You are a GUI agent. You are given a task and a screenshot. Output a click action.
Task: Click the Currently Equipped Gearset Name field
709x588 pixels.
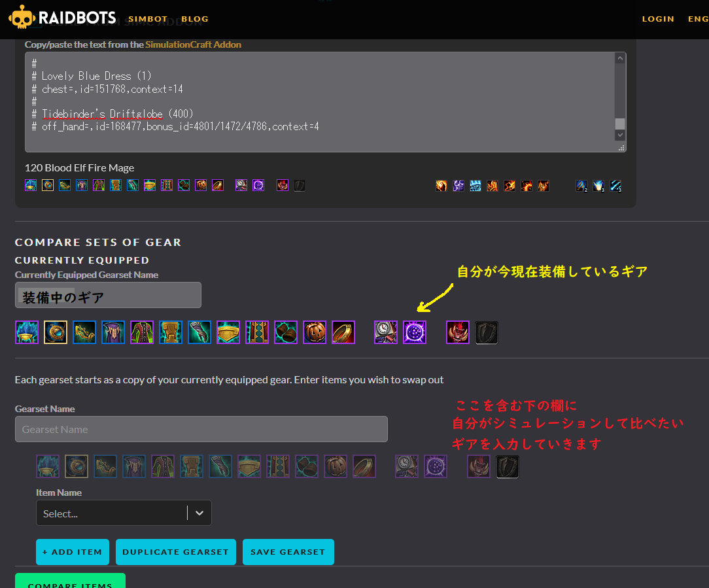pos(108,295)
